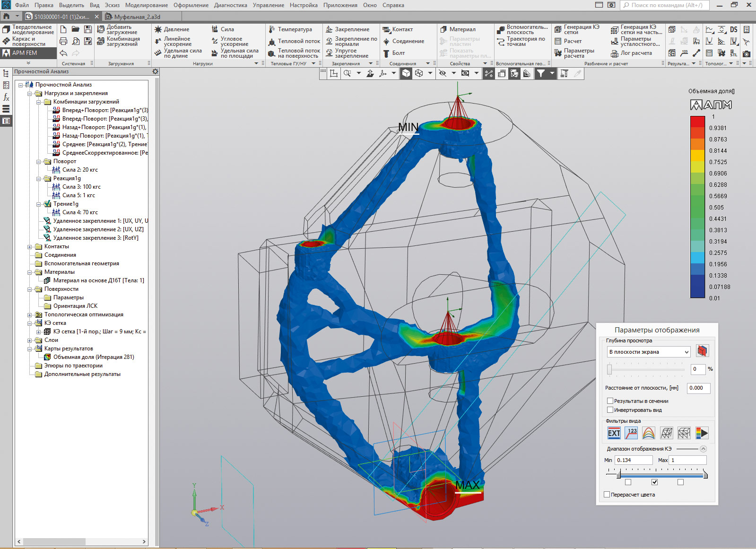The image size is (756, 549).
Task: Open the panel settings gear icon
Action: 155,71
